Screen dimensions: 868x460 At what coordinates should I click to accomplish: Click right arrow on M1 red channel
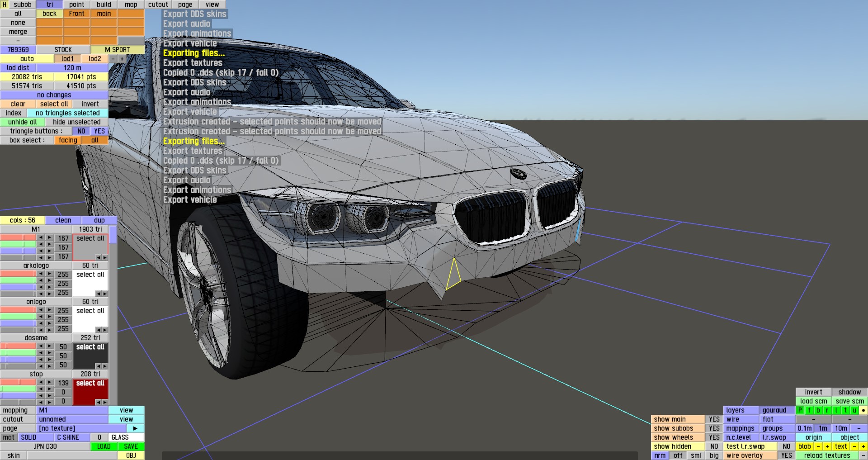tap(49, 237)
